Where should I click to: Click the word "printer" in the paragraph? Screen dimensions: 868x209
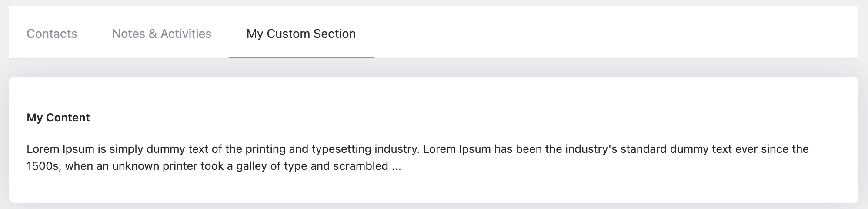pyautogui.click(x=180, y=166)
